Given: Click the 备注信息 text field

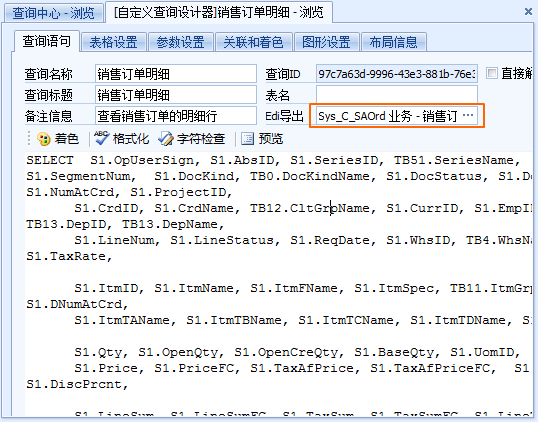Looking at the screenshot, I should coord(176,116).
